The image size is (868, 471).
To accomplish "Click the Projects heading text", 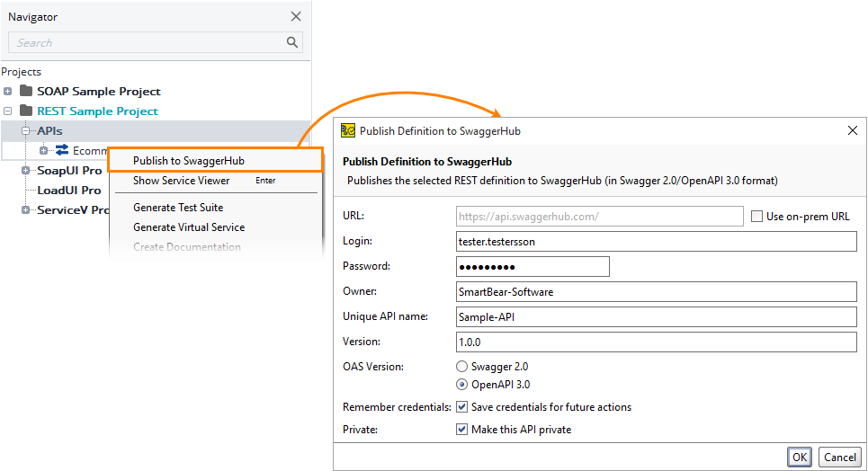I will [21, 72].
